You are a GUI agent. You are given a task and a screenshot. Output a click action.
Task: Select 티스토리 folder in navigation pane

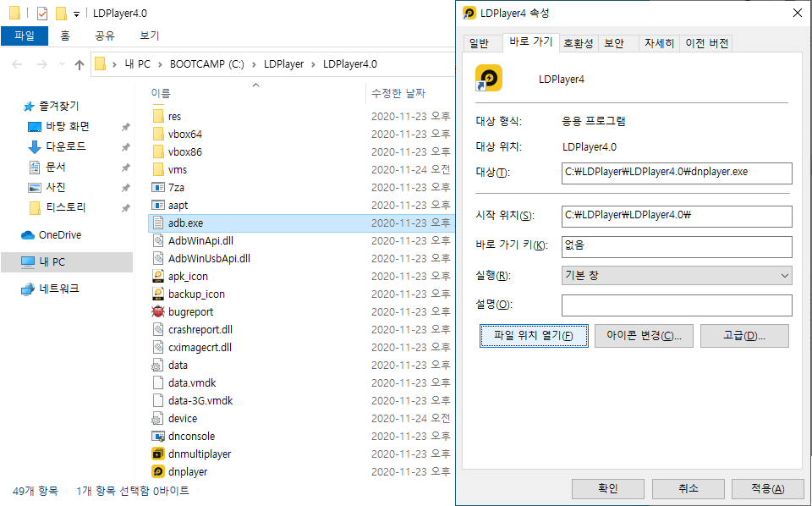(65, 207)
